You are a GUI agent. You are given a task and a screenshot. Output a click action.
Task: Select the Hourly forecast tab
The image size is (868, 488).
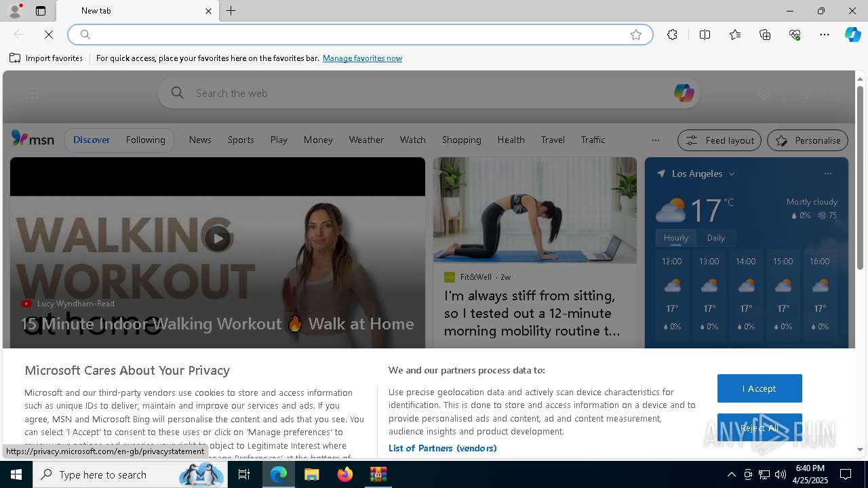pos(675,238)
